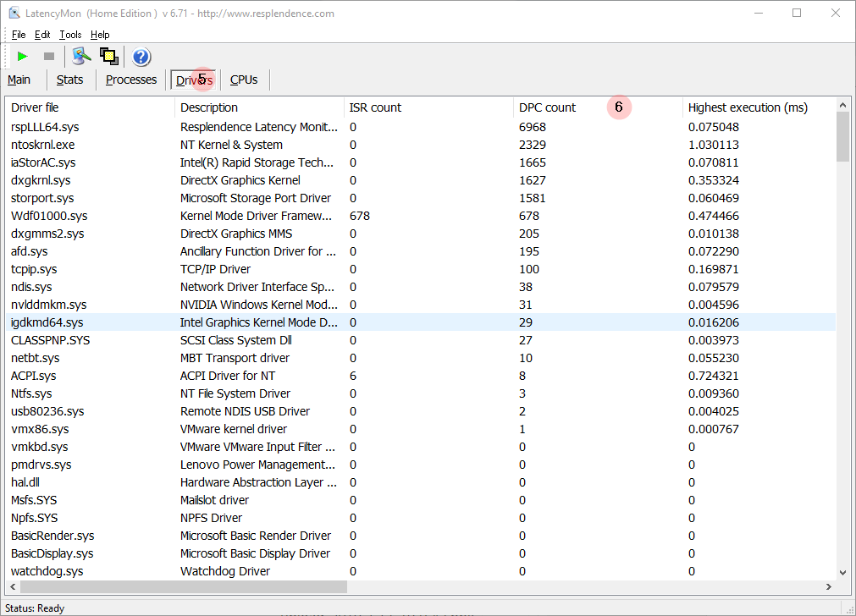Click the LatencyMon title bar app icon
Screen dimensions: 856x616
click(14, 13)
